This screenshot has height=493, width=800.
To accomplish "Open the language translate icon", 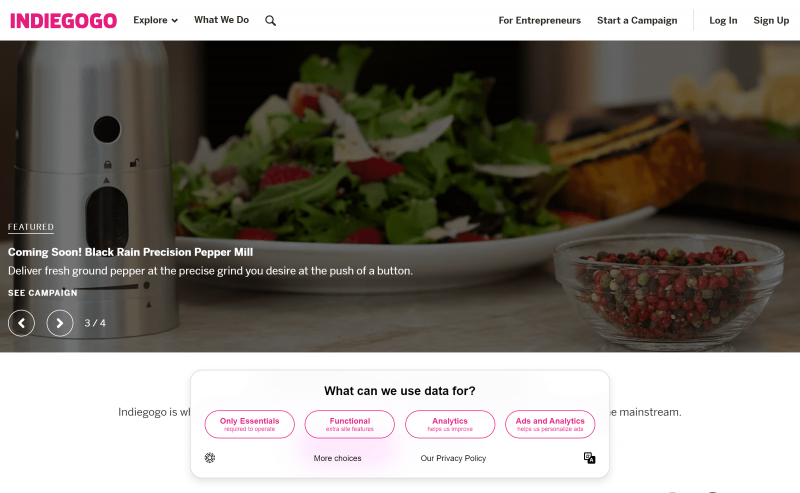I will 589,458.
